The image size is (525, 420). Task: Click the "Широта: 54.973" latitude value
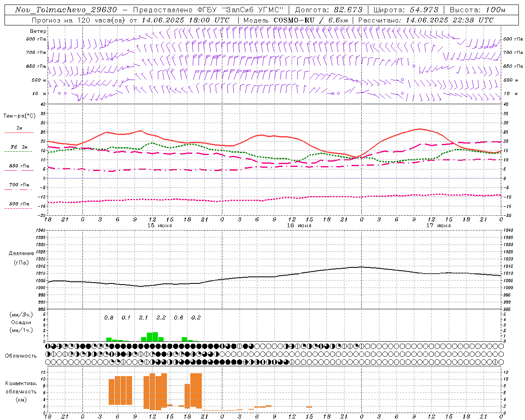pyautogui.click(x=406, y=10)
